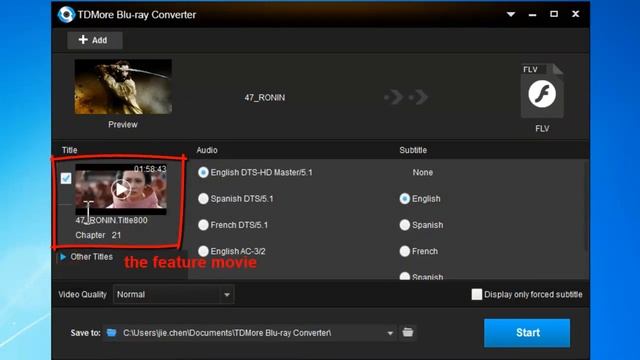The width and height of the screenshot is (640, 360).
Task: Click the 47_RONIN disc name text
Action: [x=264, y=98]
